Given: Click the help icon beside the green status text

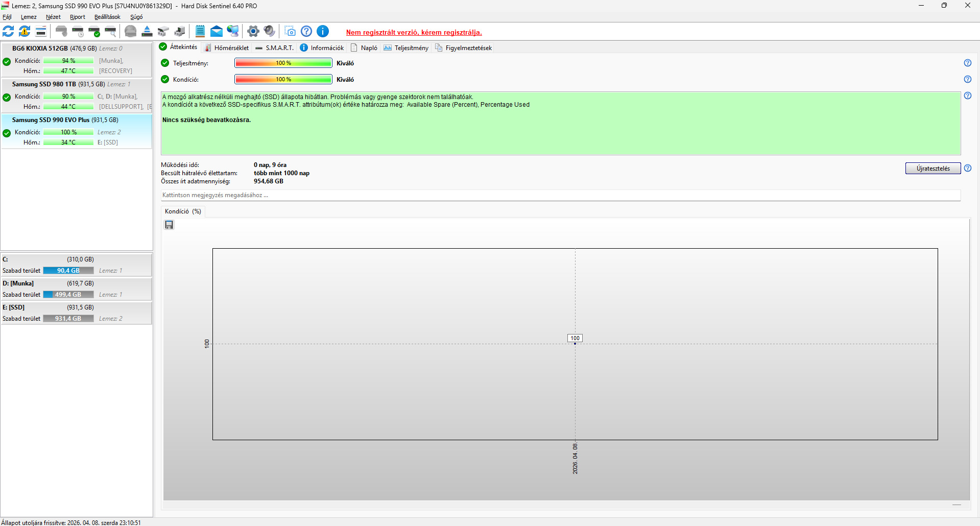Looking at the screenshot, I should [x=968, y=95].
